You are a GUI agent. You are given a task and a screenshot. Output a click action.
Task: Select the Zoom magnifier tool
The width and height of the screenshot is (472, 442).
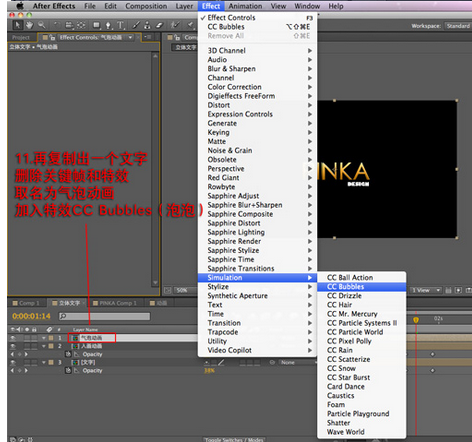click(42, 25)
